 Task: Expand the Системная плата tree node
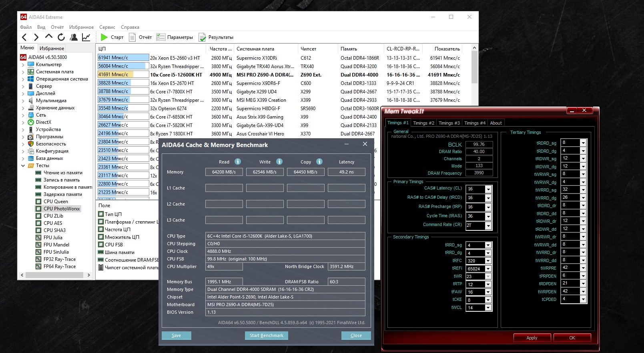pyautogui.click(x=23, y=72)
